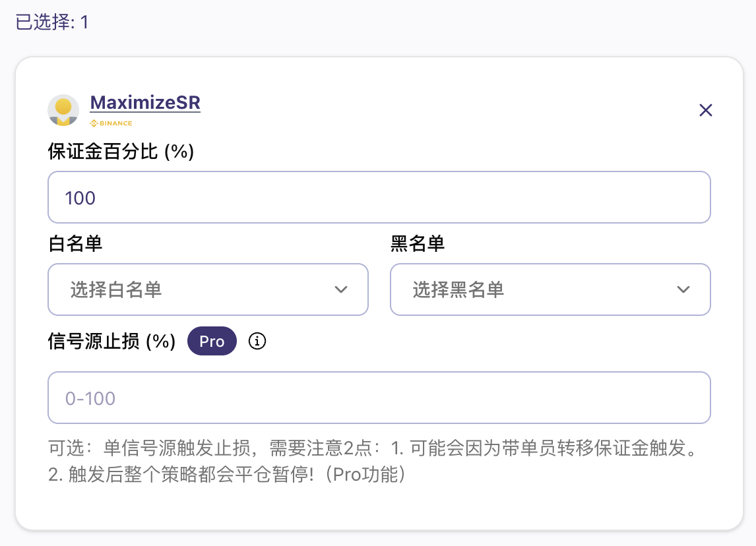This screenshot has width=756, height=546.
Task: Expand the whitelist selector chevron
Action: click(x=342, y=289)
